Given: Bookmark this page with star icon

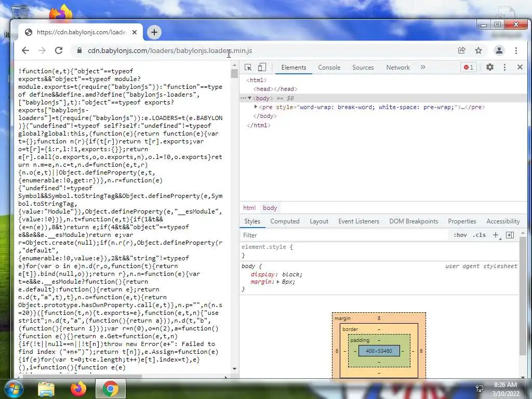Looking at the screenshot, I should (x=478, y=50).
